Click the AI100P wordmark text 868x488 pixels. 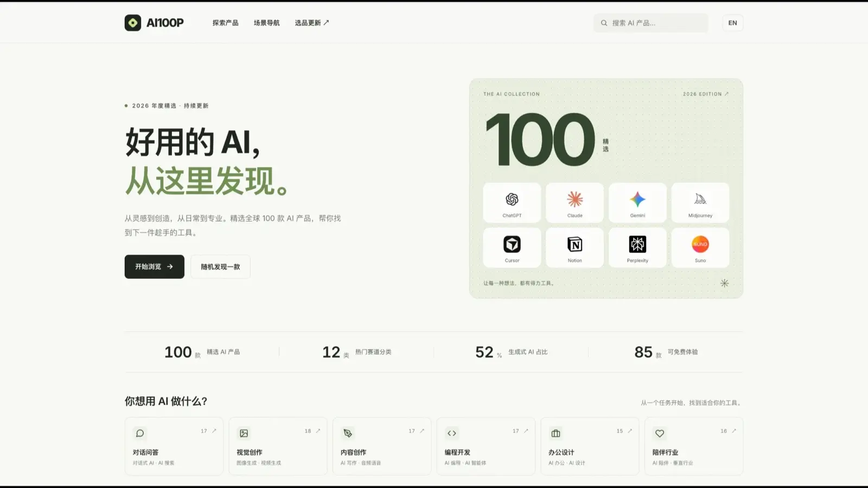[165, 23]
